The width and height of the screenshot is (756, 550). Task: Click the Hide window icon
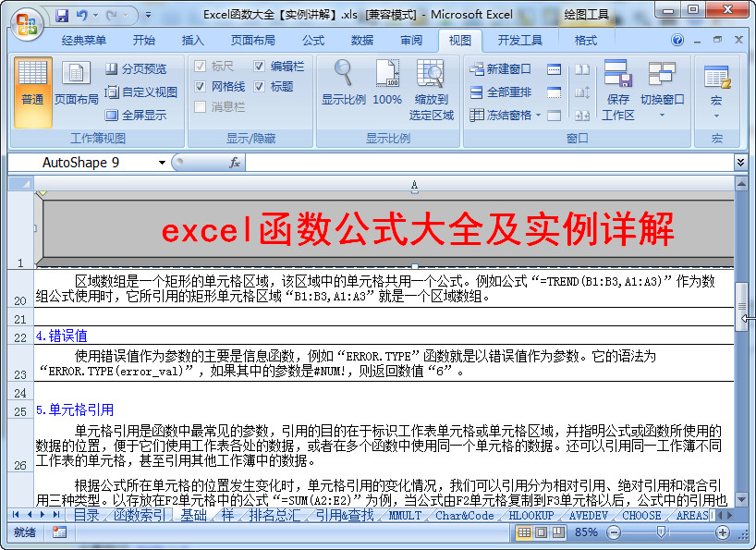pos(554,92)
